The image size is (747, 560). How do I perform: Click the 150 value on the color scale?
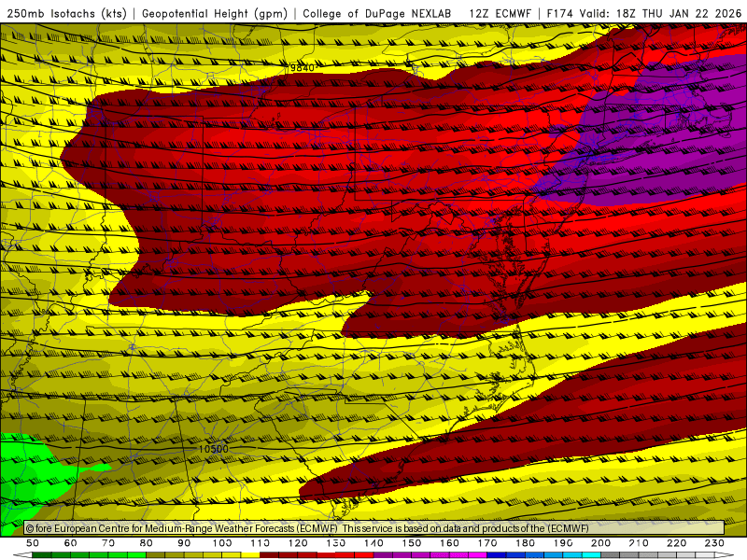(411, 543)
